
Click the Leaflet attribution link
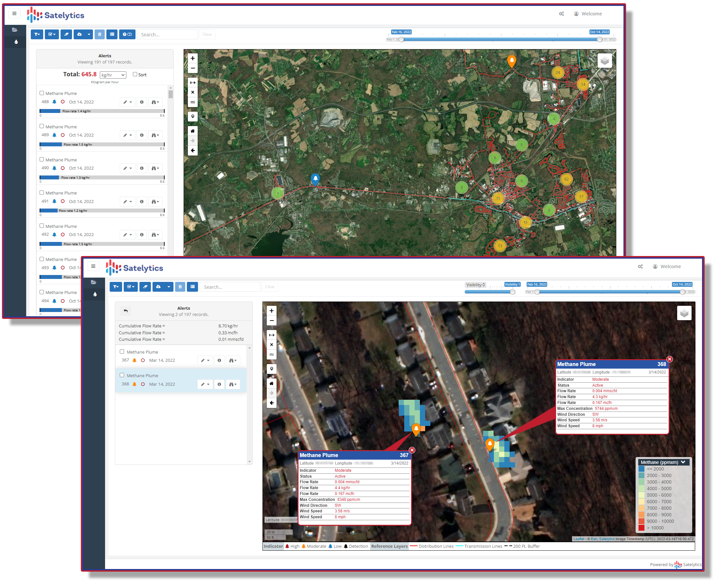578,539
